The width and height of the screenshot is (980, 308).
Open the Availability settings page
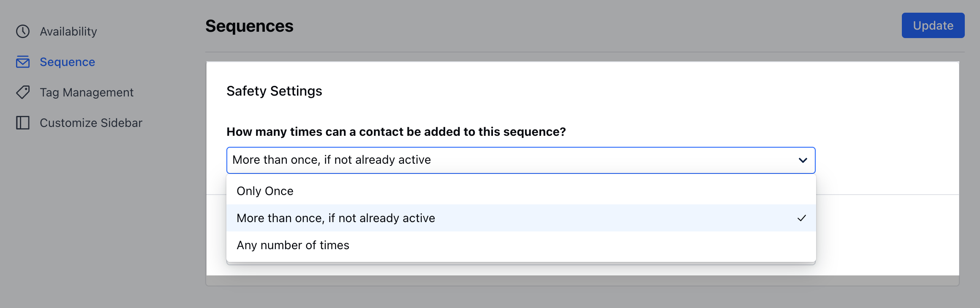[68, 31]
